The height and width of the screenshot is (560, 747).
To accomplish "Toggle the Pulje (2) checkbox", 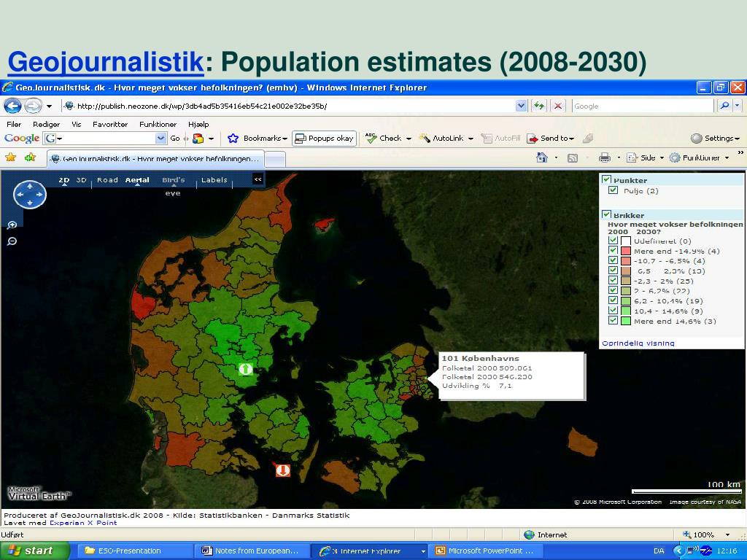I will coord(613,190).
